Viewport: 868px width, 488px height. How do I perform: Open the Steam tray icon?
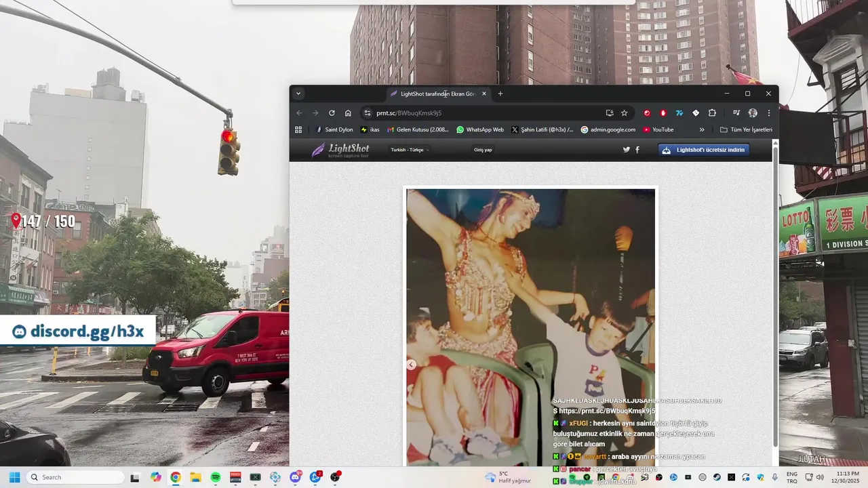pos(717,477)
